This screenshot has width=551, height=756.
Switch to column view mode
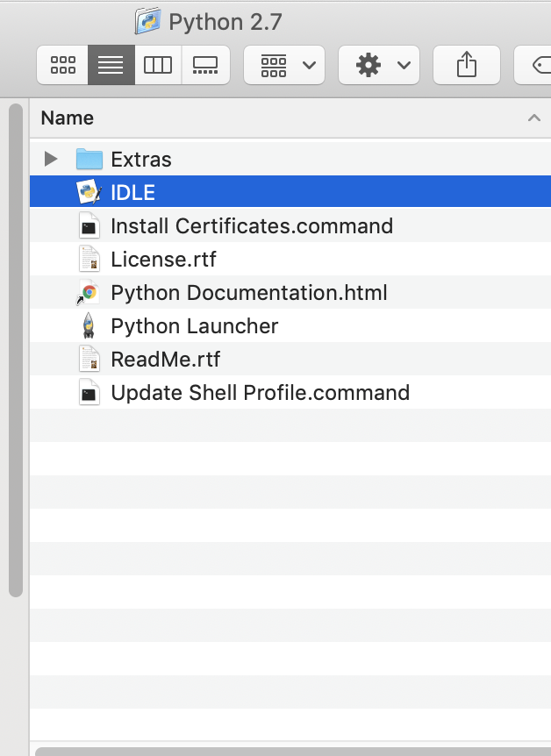(x=158, y=65)
